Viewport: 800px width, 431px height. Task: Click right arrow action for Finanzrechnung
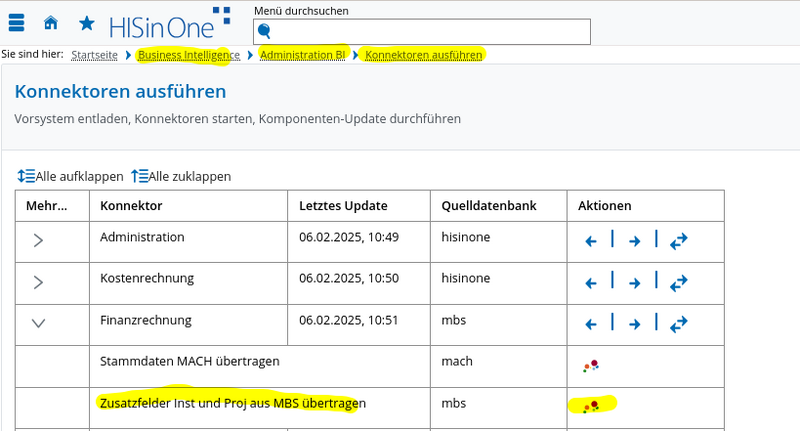click(x=634, y=324)
